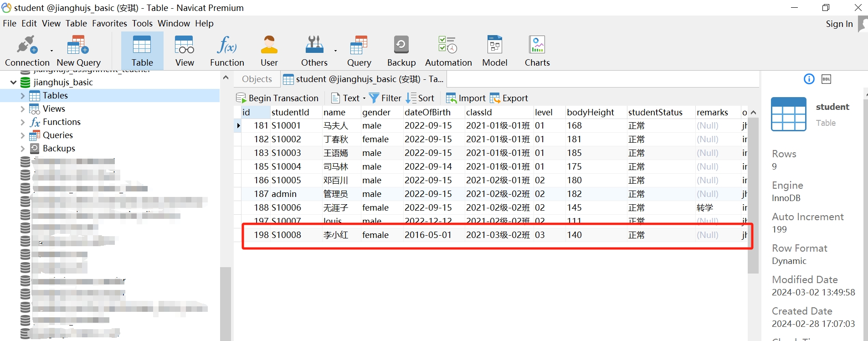Click the Sign In link
The width and height of the screenshot is (868, 341).
[839, 24]
